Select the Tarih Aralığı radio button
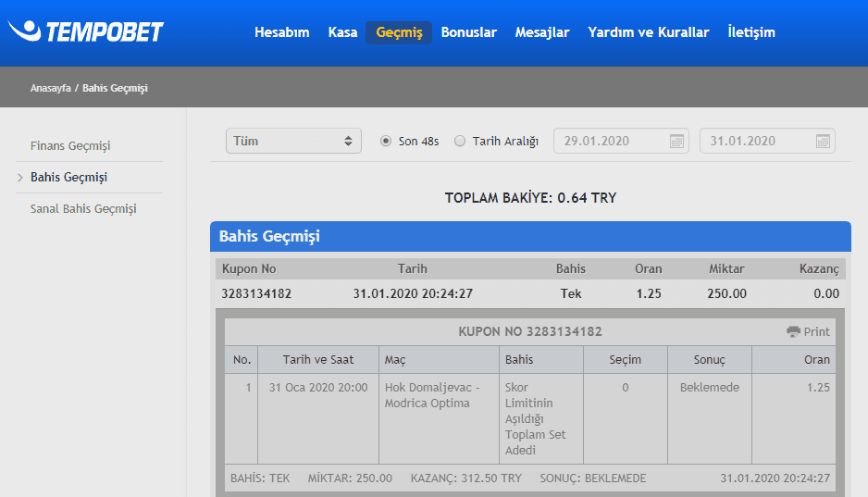868x497 pixels. point(460,141)
